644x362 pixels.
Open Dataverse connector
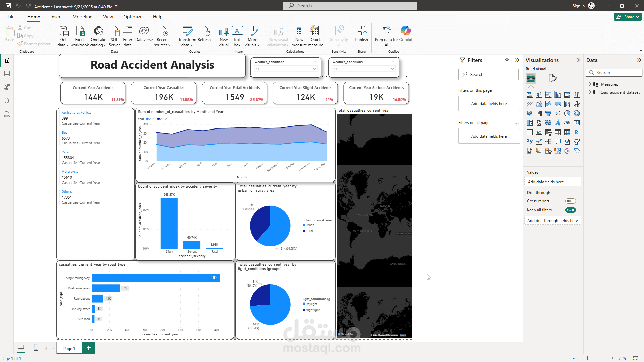(144, 34)
